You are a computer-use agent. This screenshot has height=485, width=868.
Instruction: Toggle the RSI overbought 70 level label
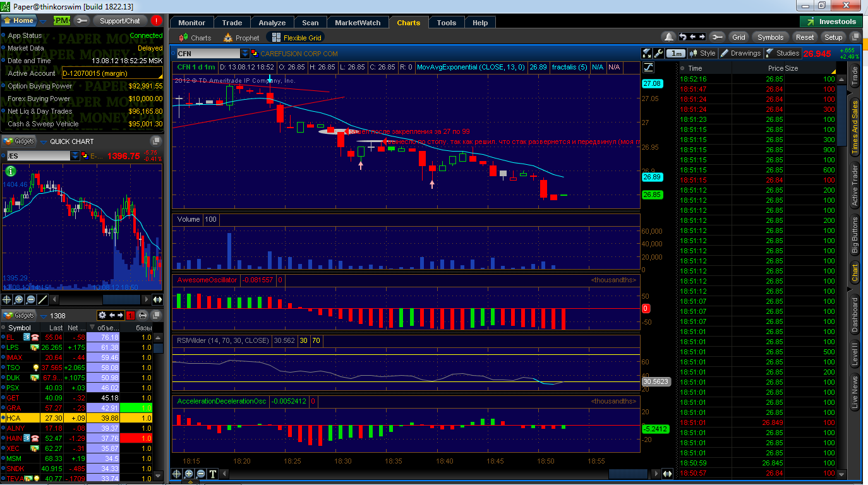click(316, 340)
